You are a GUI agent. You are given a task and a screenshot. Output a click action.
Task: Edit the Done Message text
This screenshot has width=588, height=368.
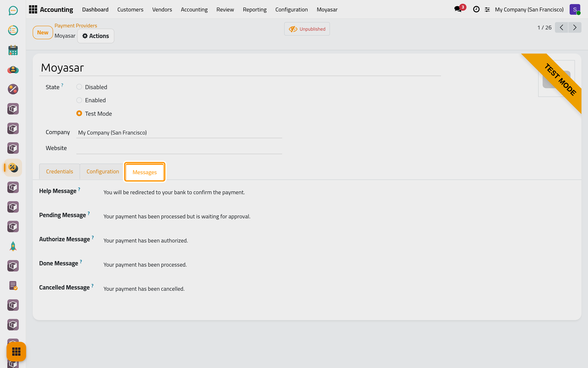point(145,265)
